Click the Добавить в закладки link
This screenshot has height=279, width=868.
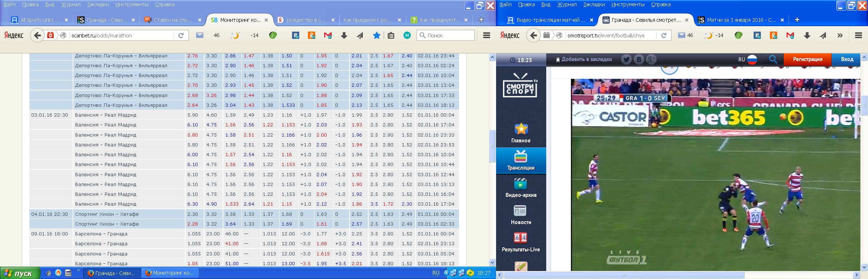coord(584,59)
